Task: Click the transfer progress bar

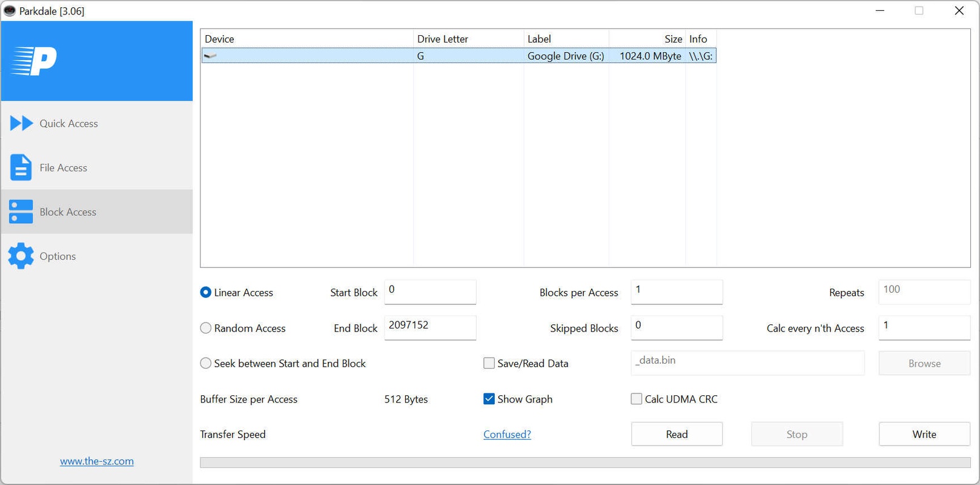Action: tap(585, 463)
